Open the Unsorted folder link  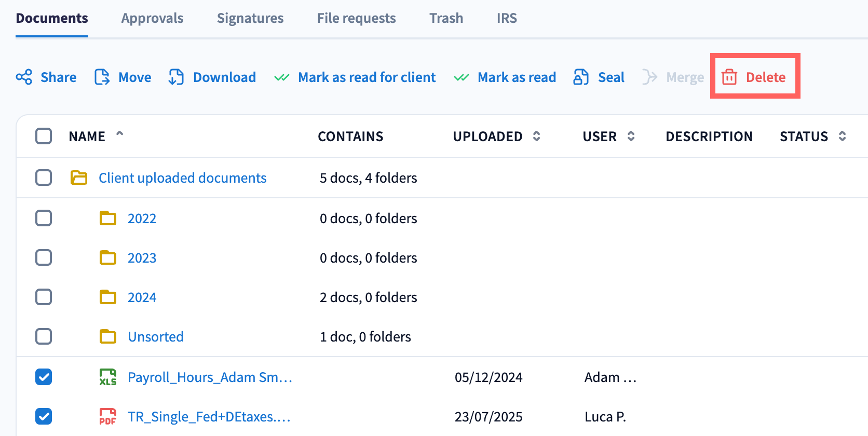tap(156, 337)
